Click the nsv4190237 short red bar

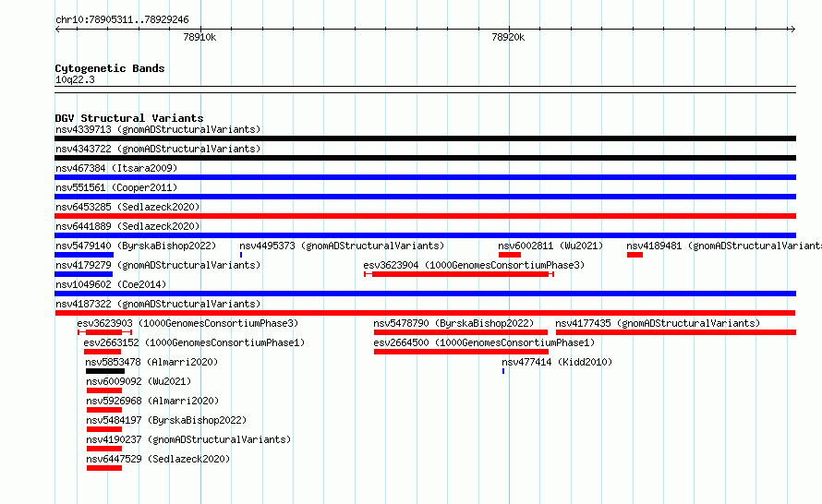pos(104,449)
